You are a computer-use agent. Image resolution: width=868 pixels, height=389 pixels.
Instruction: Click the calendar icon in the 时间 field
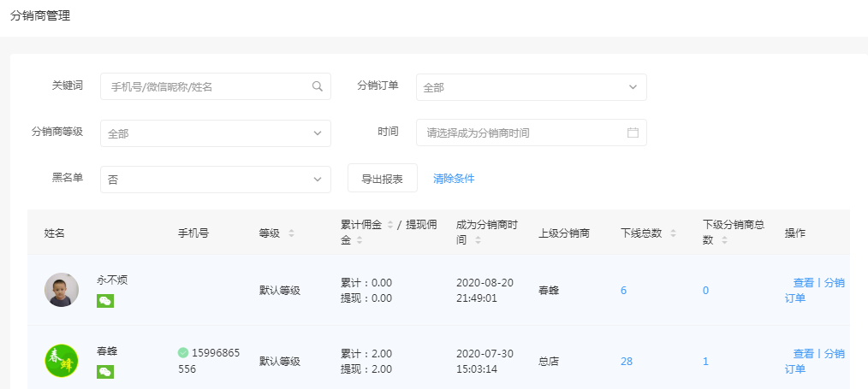point(633,133)
